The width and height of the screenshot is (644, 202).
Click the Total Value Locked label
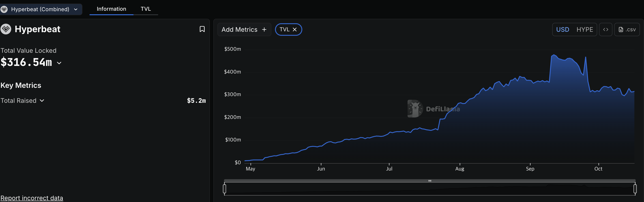[x=28, y=51]
